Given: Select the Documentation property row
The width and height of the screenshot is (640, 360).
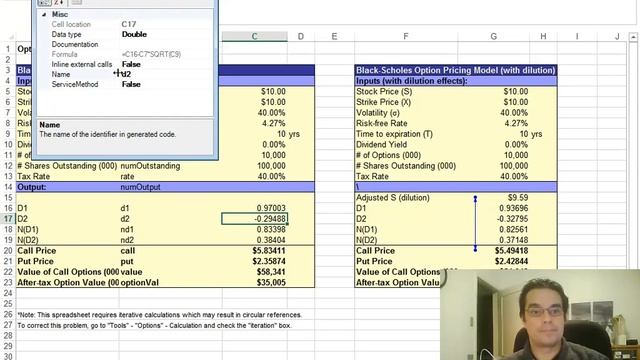Looking at the screenshot, I should pos(125,44).
